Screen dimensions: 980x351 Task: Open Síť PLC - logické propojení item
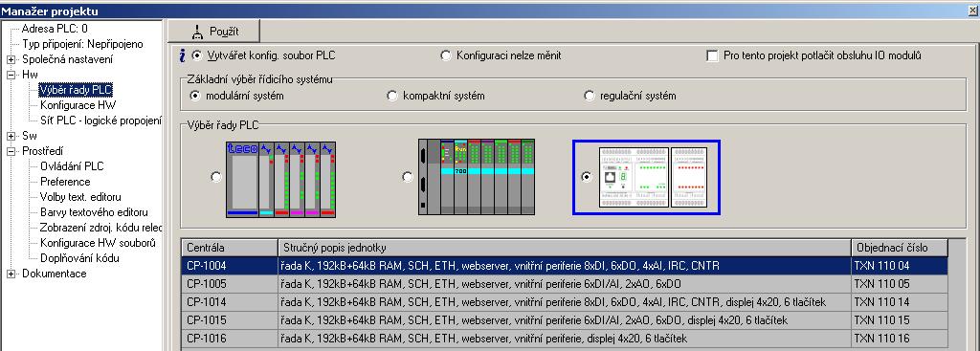pos(100,121)
